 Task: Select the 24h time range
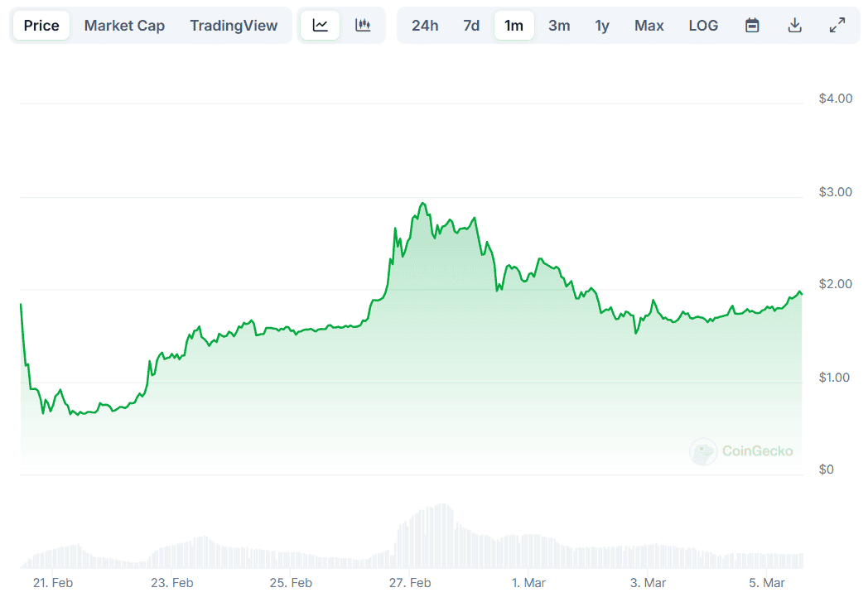(x=425, y=26)
